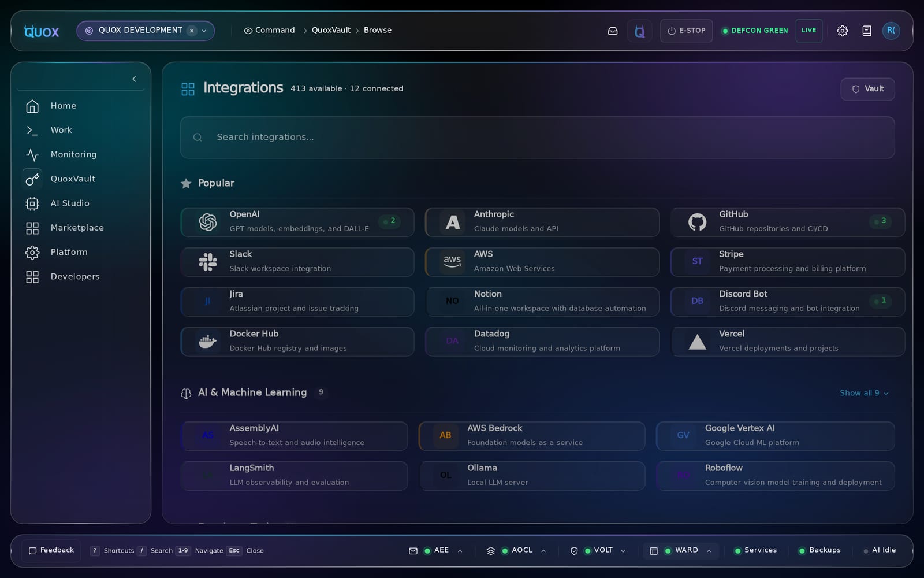The image size is (924, 578).
Task: Click the Command breadcrumb
Action: [x=270, y=31]
